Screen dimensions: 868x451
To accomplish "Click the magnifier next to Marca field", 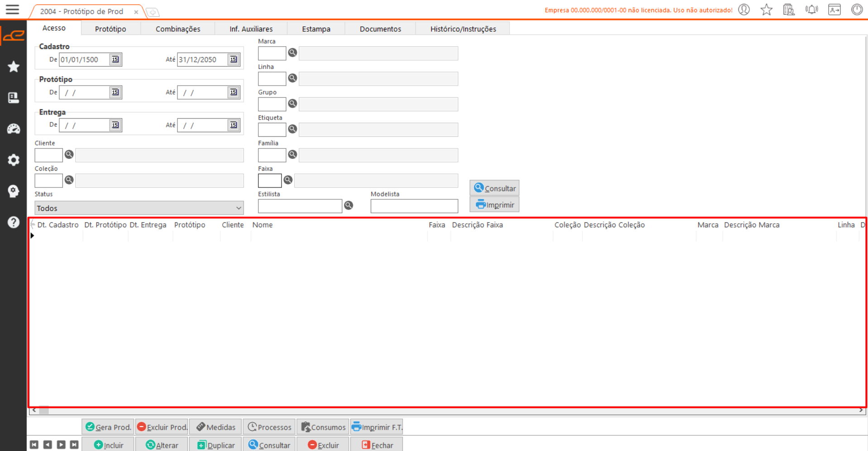I will (x=293, y=53).
